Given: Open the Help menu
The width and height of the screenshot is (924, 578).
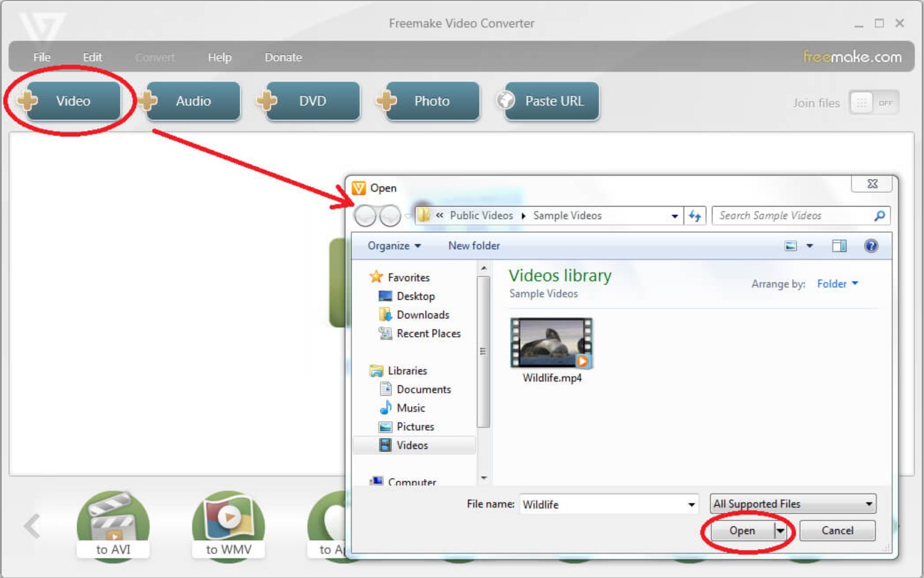Looking at the screenshot, I should (x=219, y=57).
